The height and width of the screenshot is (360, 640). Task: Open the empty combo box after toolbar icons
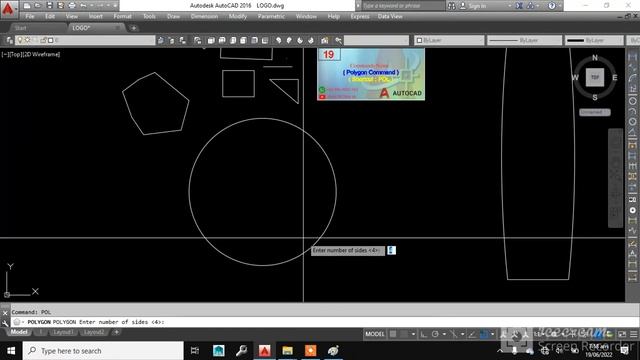pos(376,40)
